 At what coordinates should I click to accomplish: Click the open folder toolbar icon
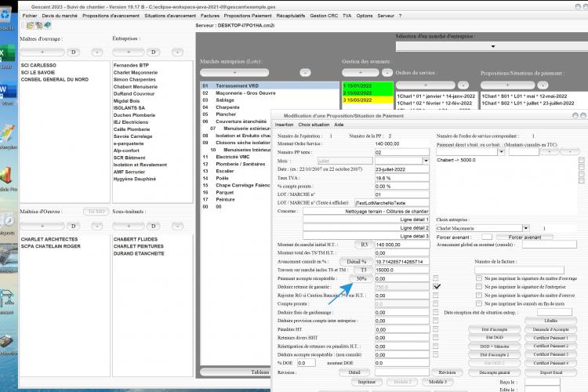pos(30,26)
